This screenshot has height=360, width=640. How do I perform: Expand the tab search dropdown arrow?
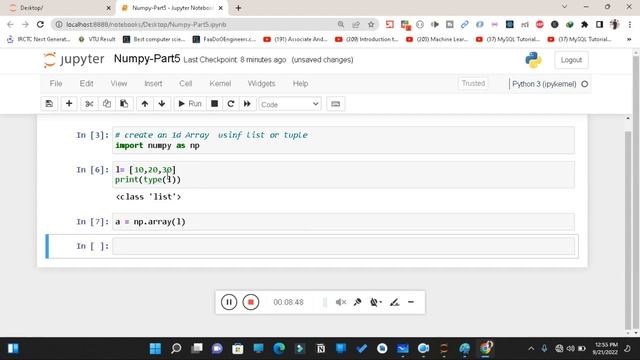coord(564,7)
